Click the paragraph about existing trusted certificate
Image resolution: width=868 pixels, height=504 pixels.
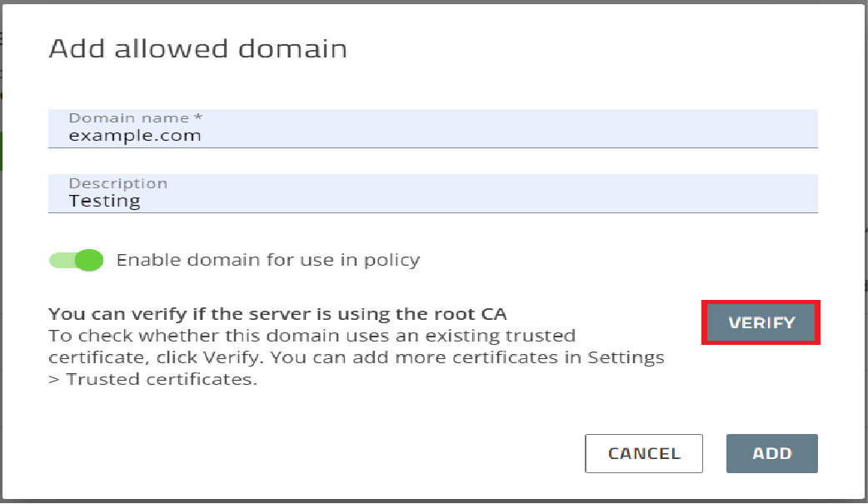tap(357, 357)
